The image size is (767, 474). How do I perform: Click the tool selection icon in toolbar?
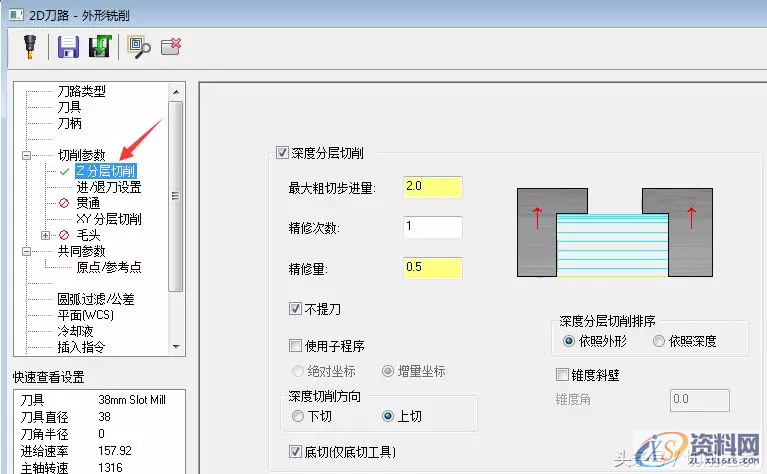(x=30, y=47)
